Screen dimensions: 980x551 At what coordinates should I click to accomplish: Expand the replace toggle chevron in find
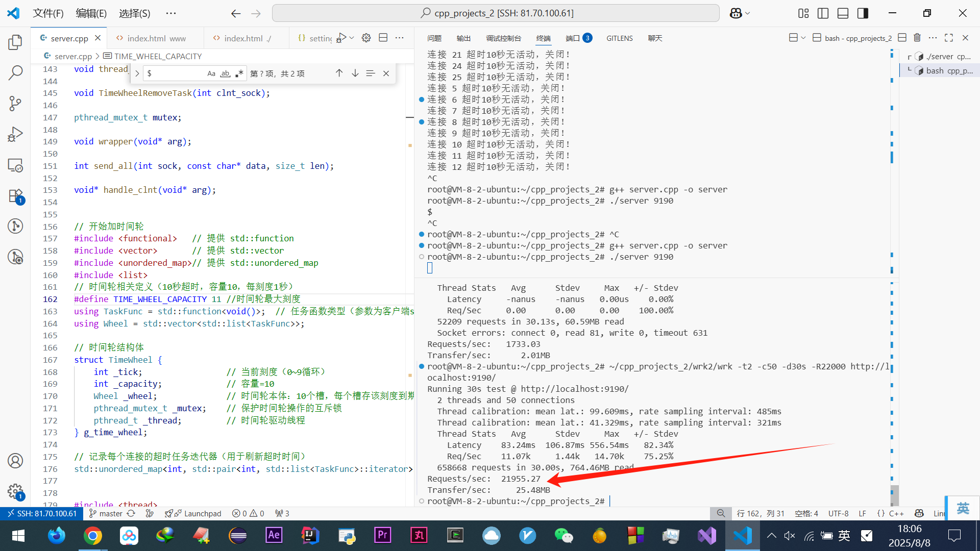[137, 73]
